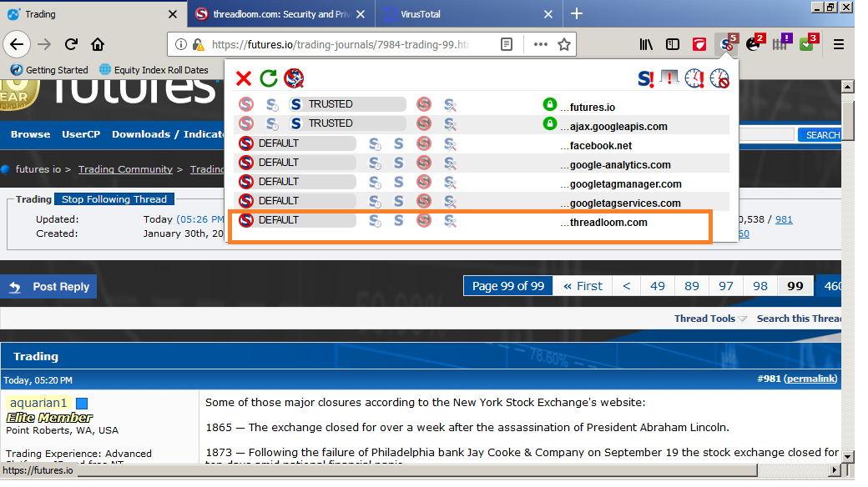Viewport: 868px width, 487px height.
Task: Open Thread Tools dropdown
Action: click(709, 319)
